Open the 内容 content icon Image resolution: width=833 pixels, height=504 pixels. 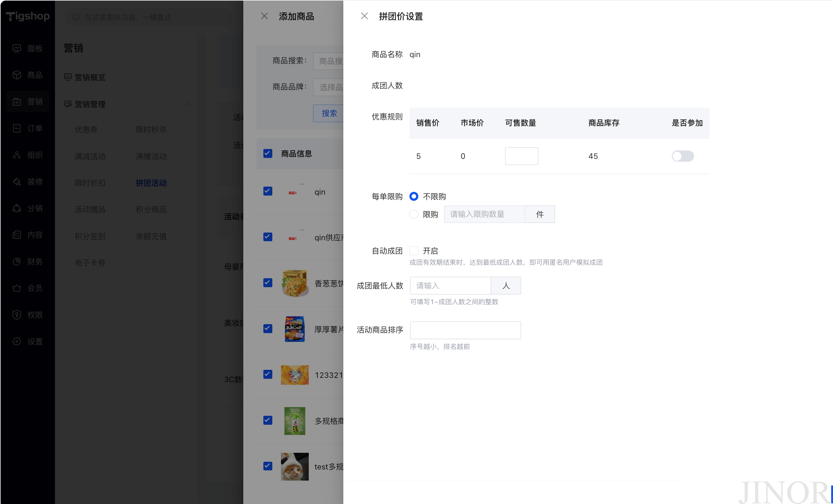point(17,235)
